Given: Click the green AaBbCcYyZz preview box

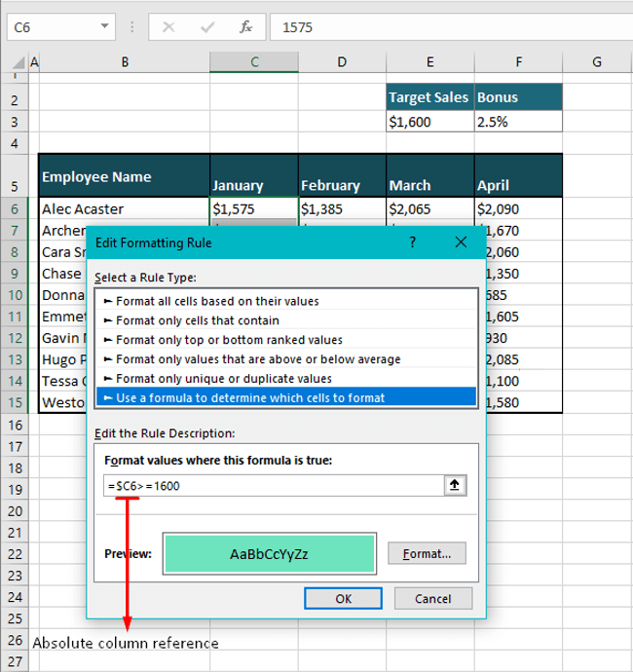Looking at the screenshot, I should [269, 553].
